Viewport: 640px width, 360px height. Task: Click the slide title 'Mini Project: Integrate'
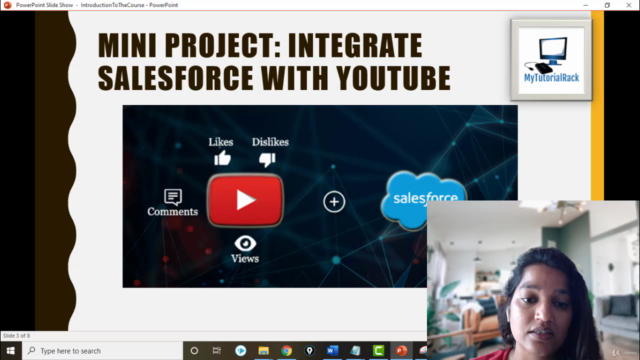260,45
